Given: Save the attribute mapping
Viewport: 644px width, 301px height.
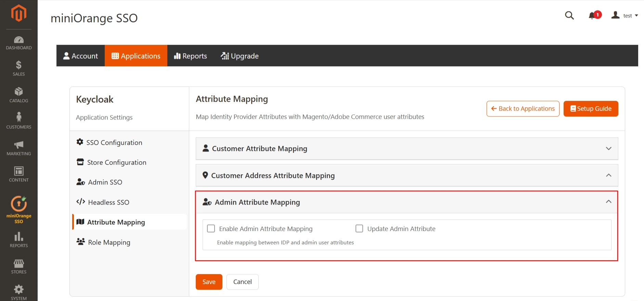Looking at the screenshot, I should (209, 282).
